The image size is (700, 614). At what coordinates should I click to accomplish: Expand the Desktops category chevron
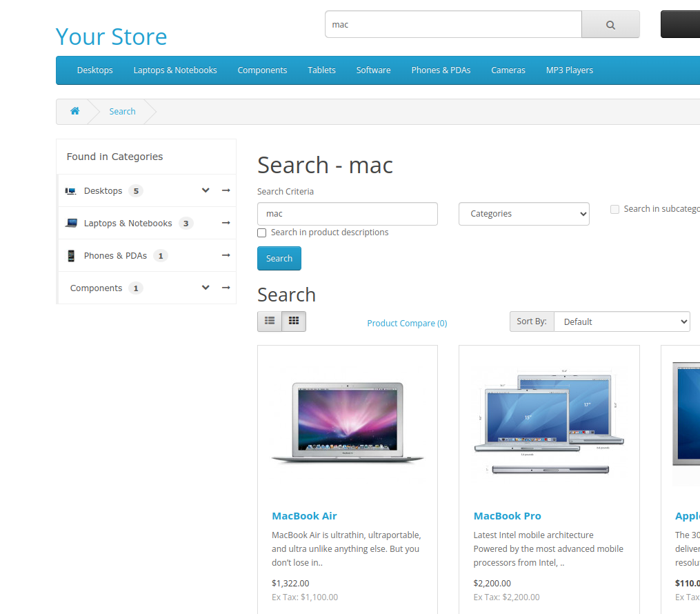206,190
